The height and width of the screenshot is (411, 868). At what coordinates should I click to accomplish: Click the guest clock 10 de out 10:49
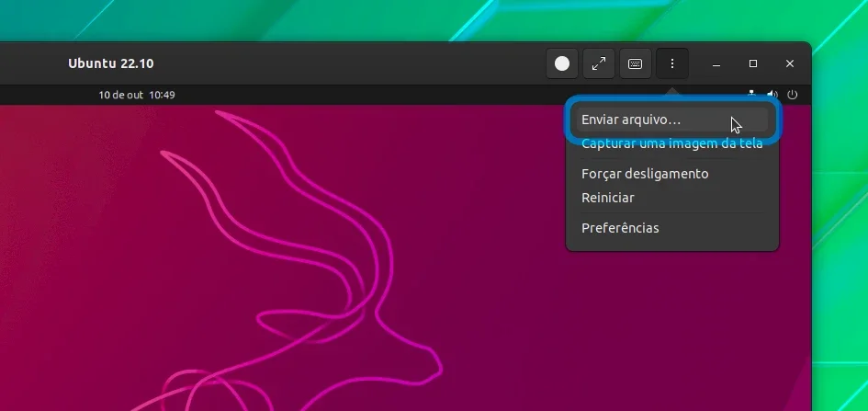137,95
